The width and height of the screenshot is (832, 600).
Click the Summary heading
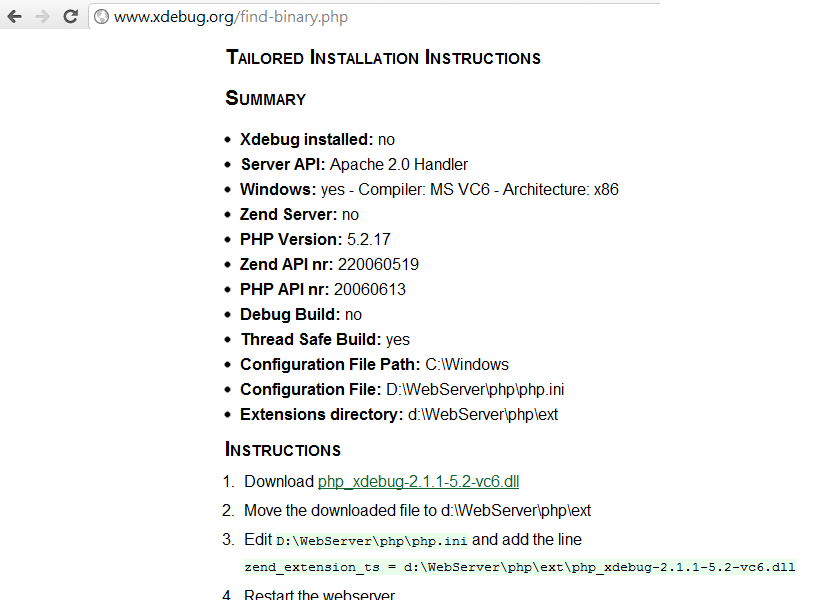265,98
